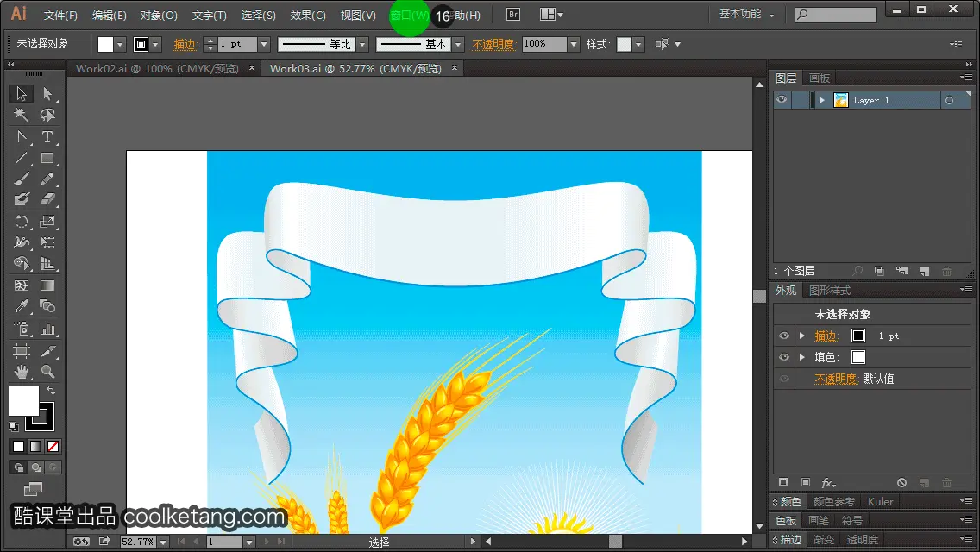Open the 文件(F) menu
The image size is (980, 552).
(x=60, y=15)
